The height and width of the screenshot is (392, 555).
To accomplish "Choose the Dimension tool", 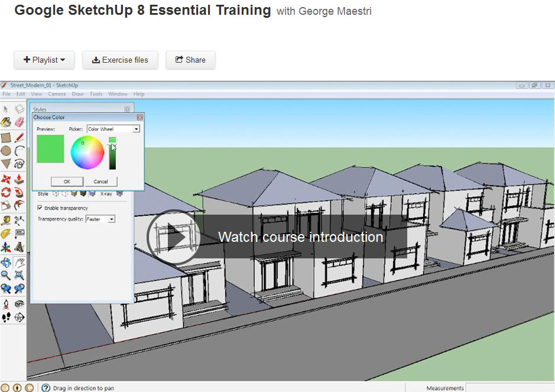I will pos(19,221).
